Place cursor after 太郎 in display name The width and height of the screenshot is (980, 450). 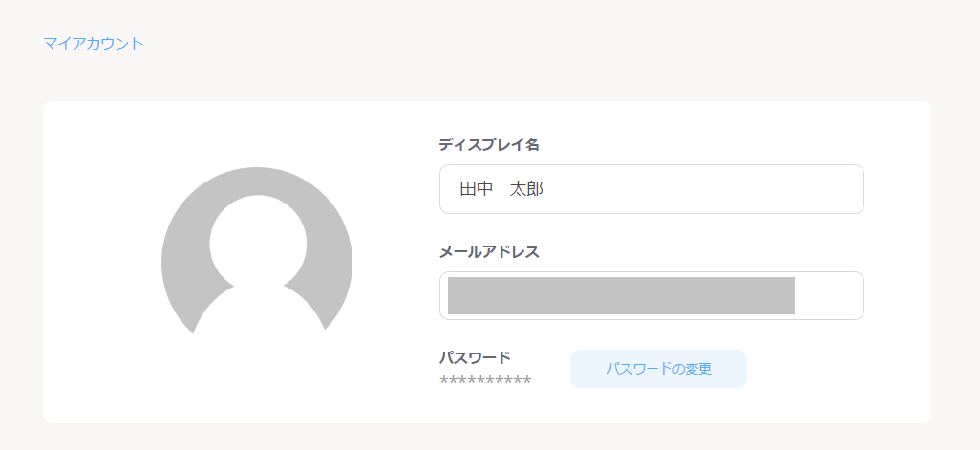546,189
